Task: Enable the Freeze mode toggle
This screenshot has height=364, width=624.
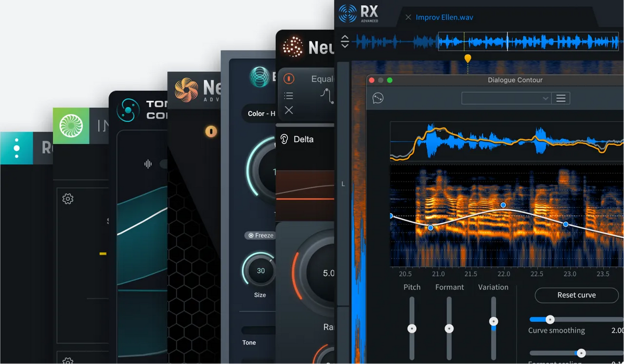Action: point(259,235)
